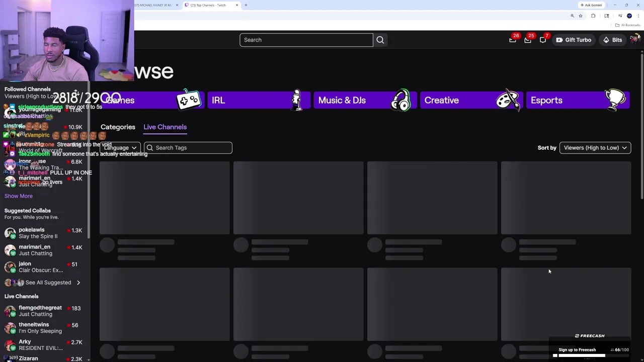The width and height of the screenshot is (644, 362).
Task: Open the Viewers (High to Low) sort dropdown
Action: 595,148
